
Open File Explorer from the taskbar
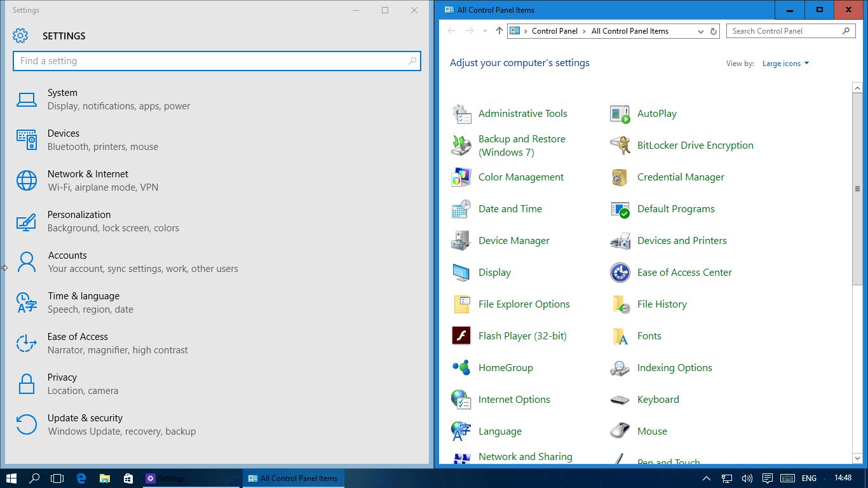105,478
